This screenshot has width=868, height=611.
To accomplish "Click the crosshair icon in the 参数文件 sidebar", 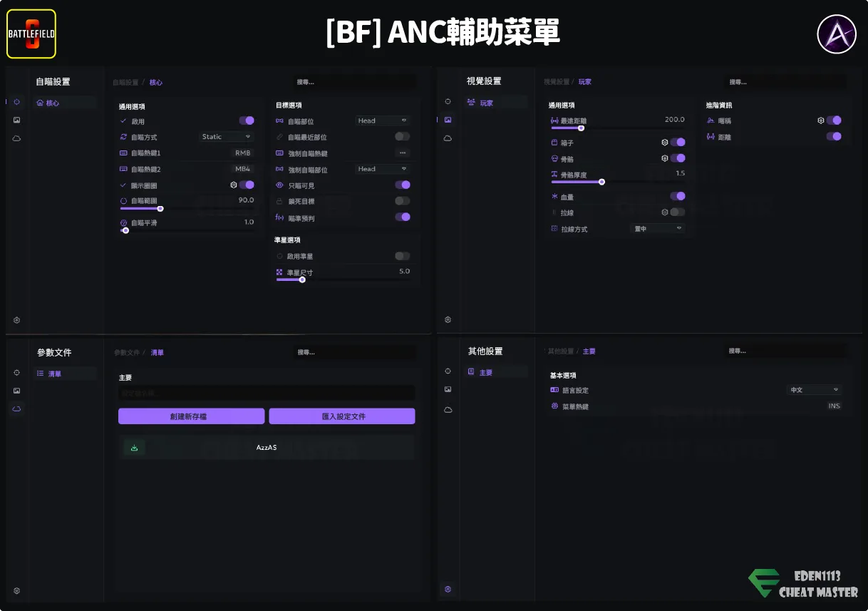I will [x=17, y=372].
